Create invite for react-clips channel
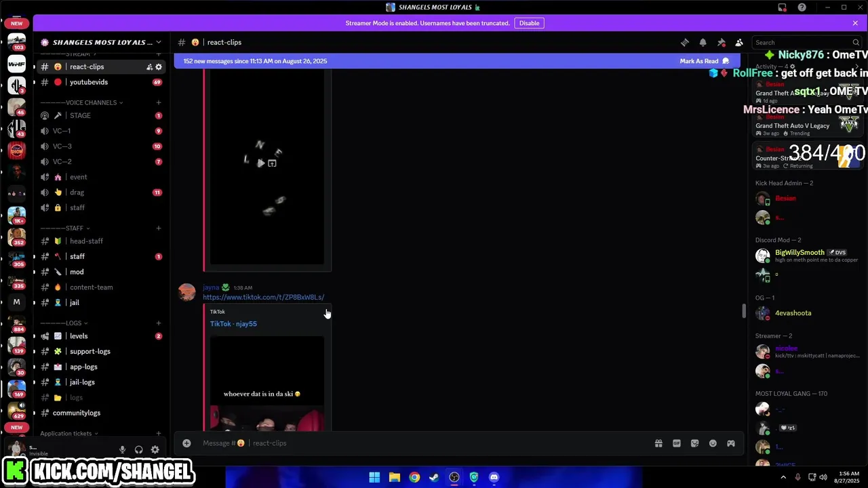 click(149, 67)
